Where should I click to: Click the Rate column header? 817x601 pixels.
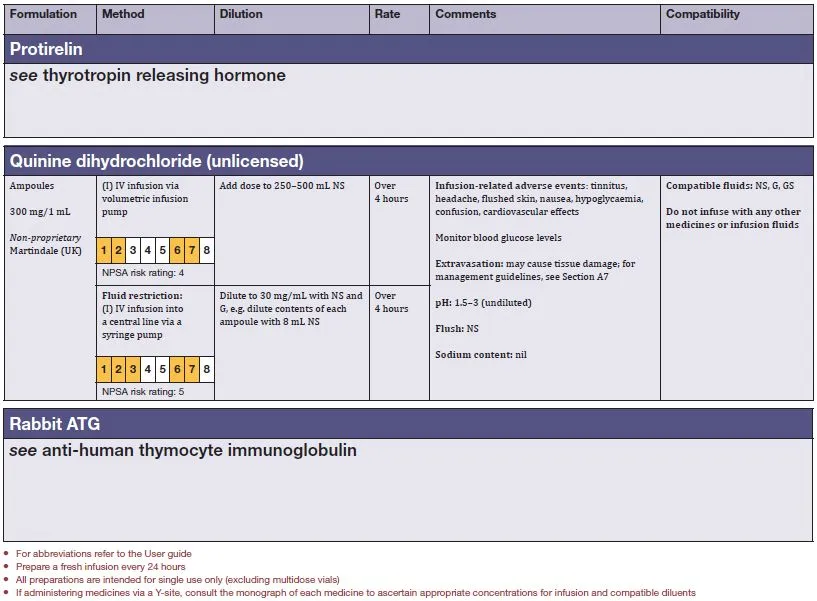tap(388, 15)
